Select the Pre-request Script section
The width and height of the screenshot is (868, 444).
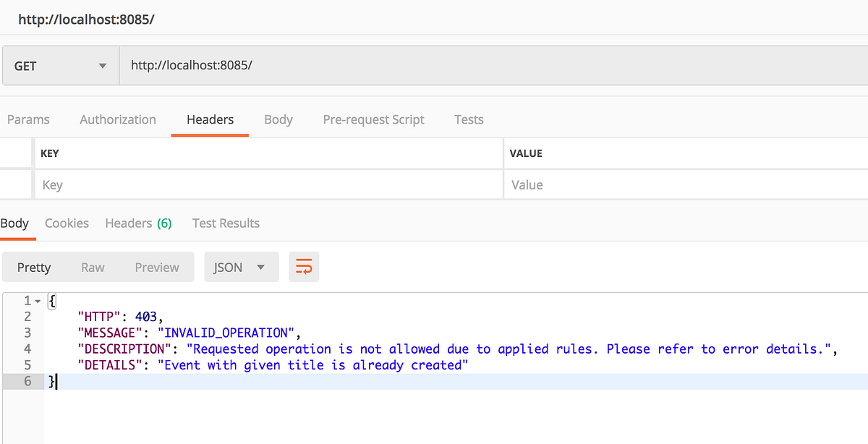coord(373,119)
